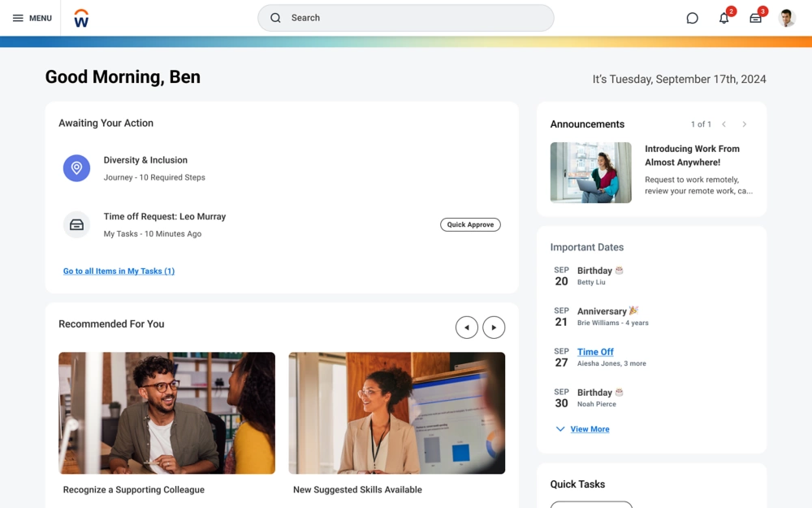The image size is (812, 508).
Task: Open the Work From Almost Anywhere announcement image
Action: [591, 172]
